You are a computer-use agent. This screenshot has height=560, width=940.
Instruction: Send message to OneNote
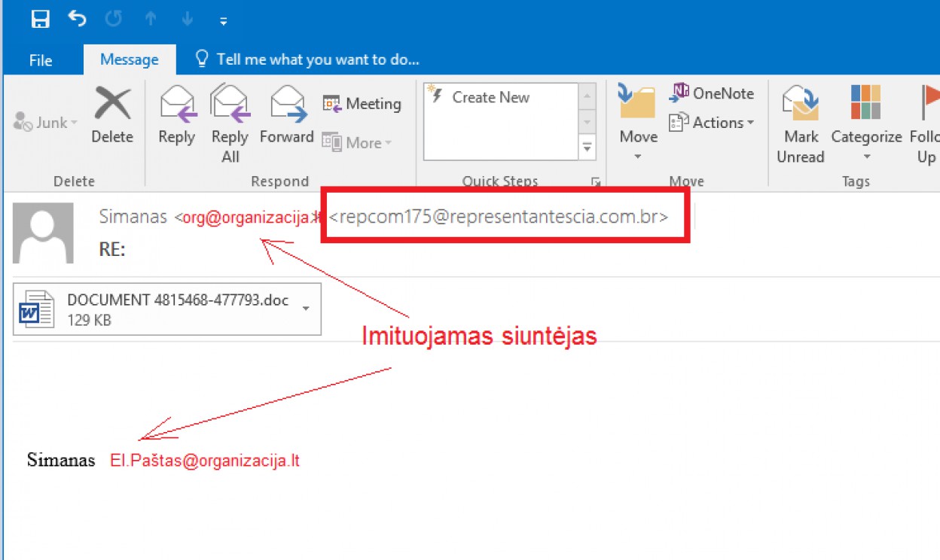(x=712, y=93)
